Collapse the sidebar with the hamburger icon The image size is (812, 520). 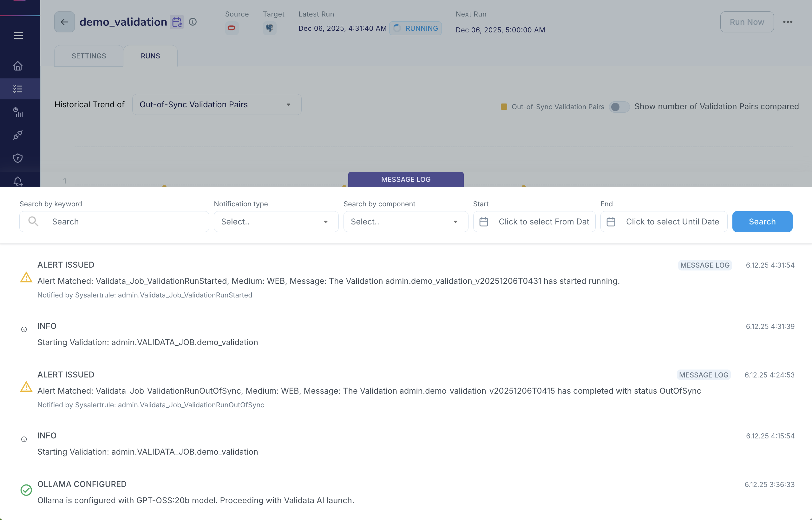point(18,36)
